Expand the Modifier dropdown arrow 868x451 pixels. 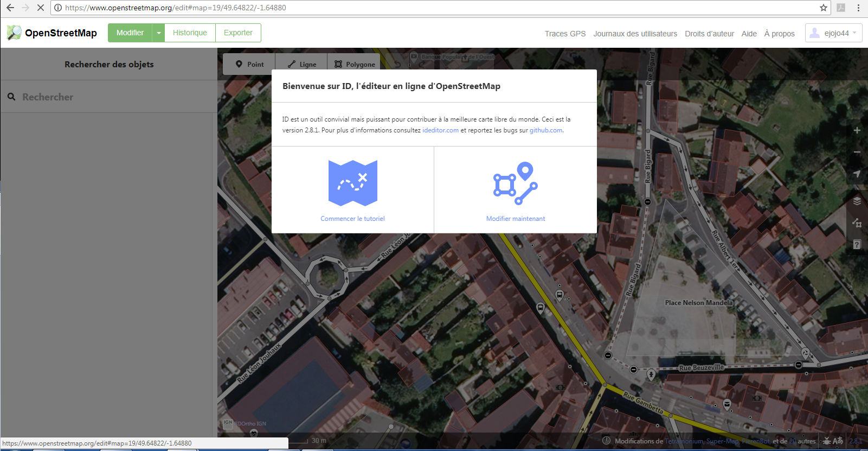click(158, 33)
